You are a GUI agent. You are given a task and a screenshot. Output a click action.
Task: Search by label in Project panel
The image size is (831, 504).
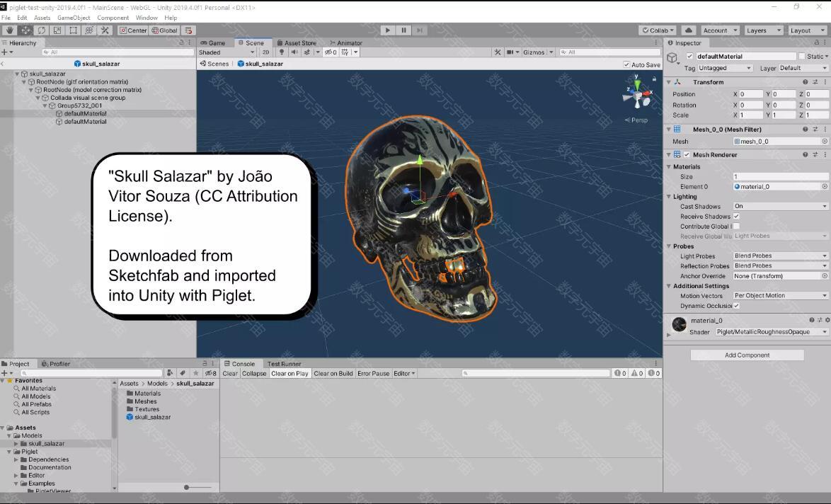coord(183,373)
